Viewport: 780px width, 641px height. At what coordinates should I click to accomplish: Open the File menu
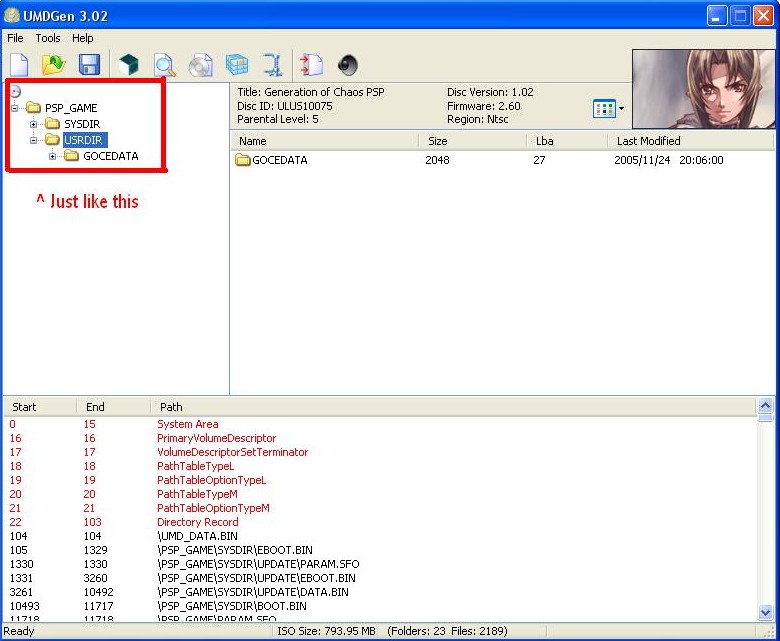click(x=15, y=38)
